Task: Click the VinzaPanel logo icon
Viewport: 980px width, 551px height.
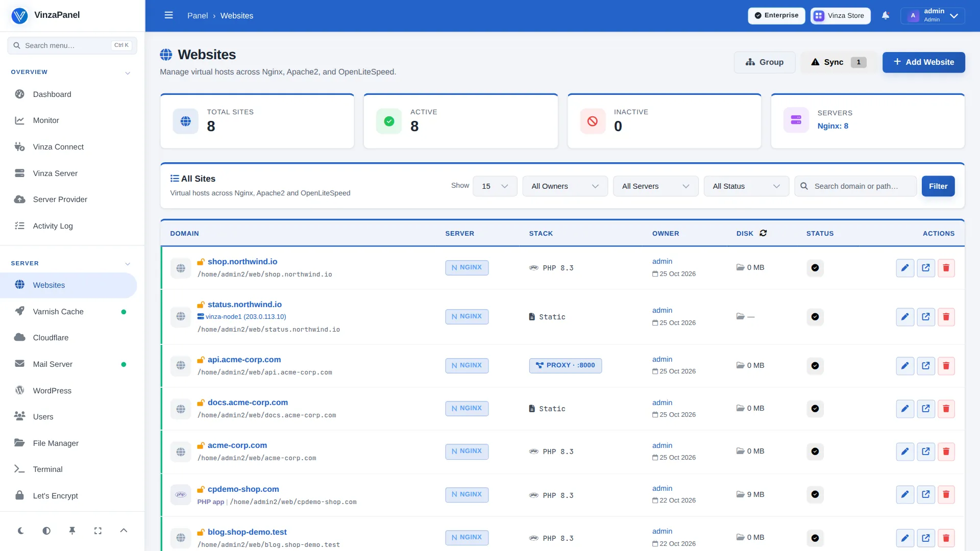Action: tap(19, 15)
